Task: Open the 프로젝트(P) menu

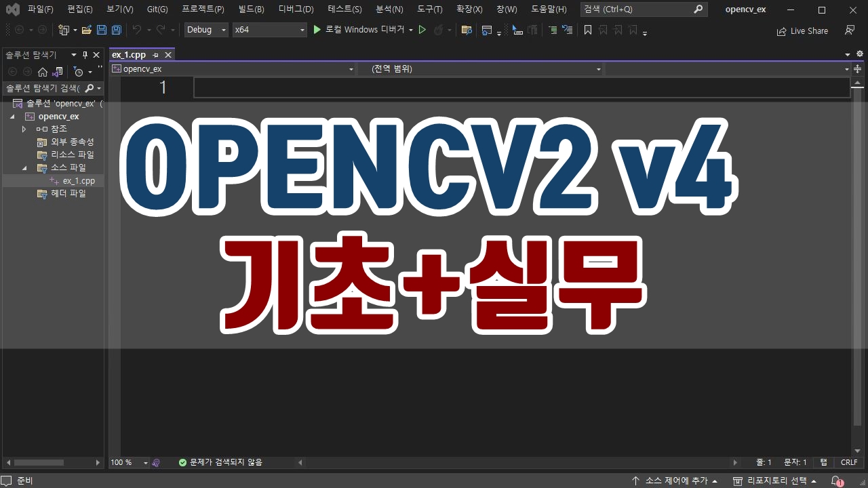Action: click(x=203, y=9)
